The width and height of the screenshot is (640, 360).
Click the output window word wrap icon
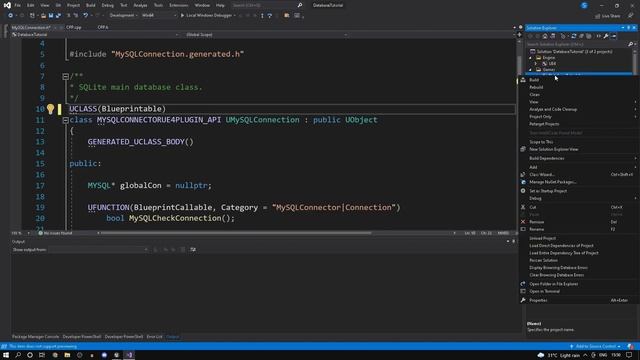click(x=193, y=249)
